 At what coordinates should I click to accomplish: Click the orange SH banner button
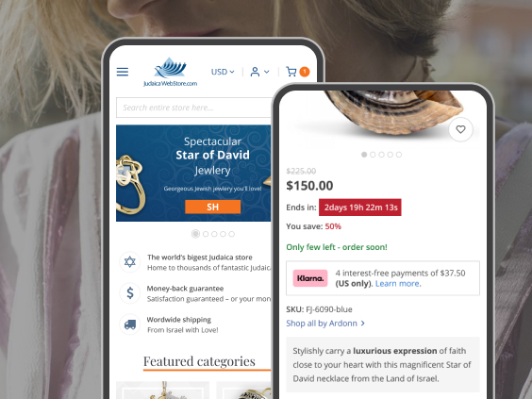pyautogui.click(x=213, y=207)
